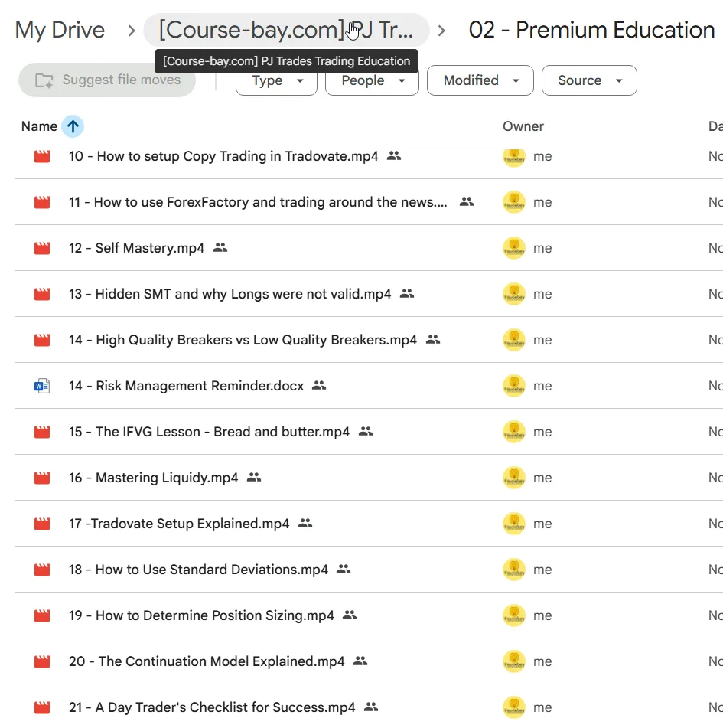Open the People filter dropdown
This screenshot has height=728, width=723.
coord(372,80)
